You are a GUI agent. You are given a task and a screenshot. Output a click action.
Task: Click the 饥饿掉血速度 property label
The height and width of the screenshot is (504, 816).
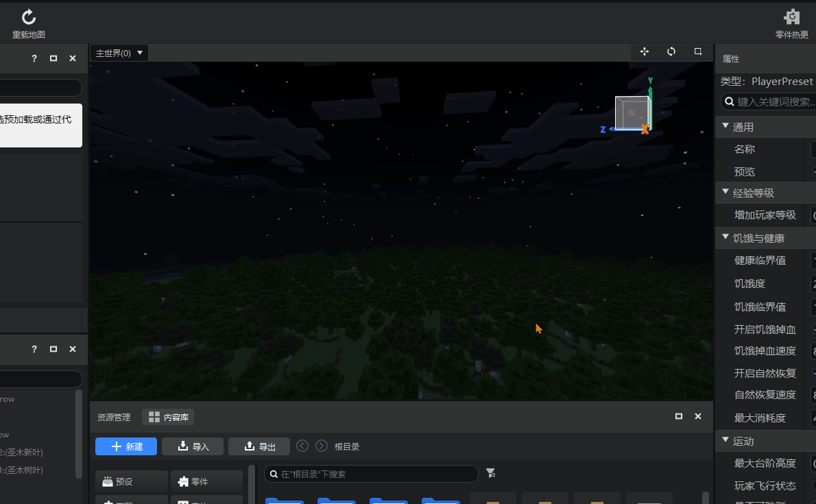point(765,351)
